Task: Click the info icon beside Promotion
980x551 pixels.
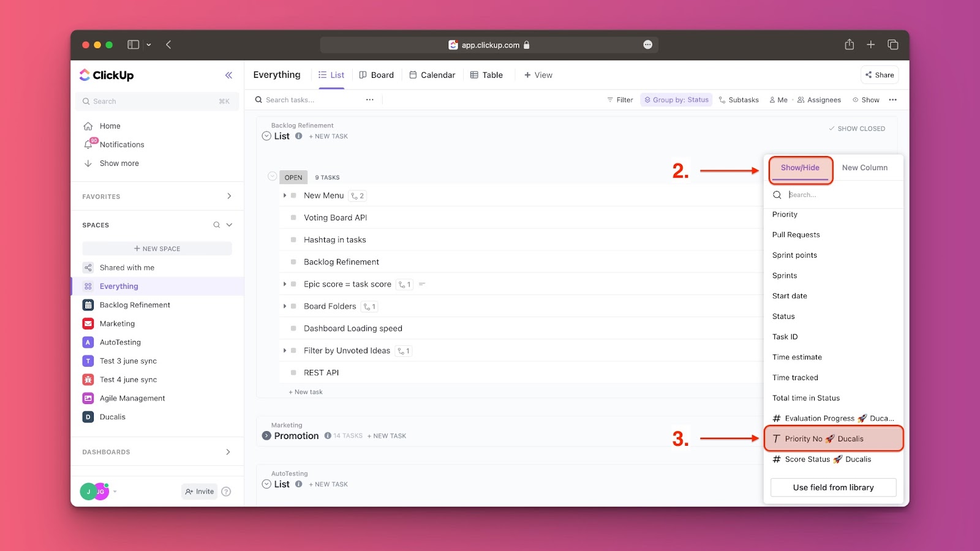Action: 328,436
